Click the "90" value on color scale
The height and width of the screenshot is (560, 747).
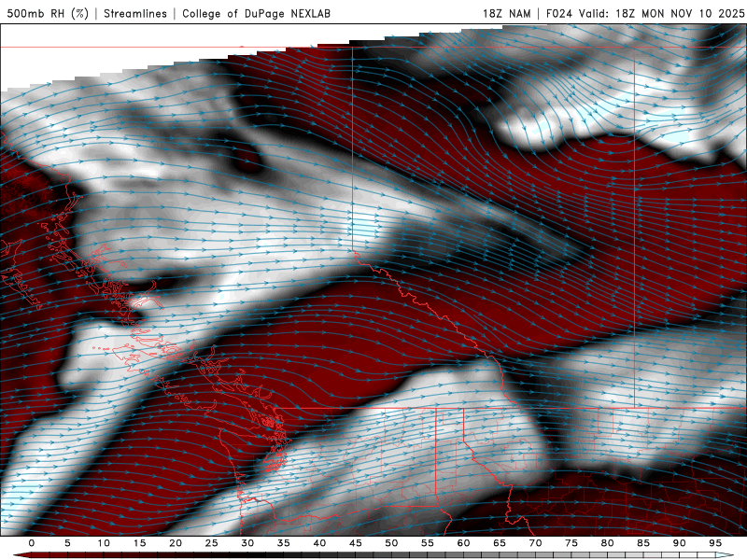click(x=680, y=543)
